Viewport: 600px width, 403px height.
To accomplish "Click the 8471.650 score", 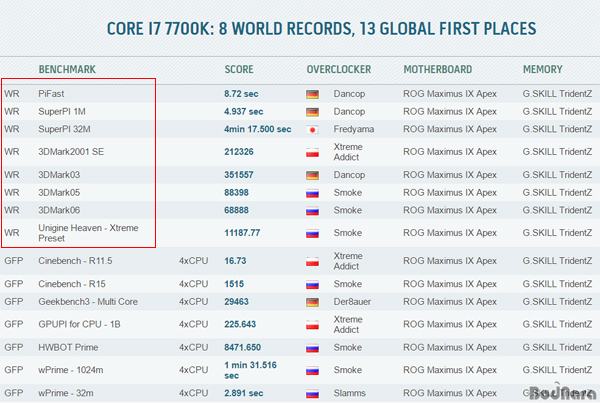I will click(242, 347).
